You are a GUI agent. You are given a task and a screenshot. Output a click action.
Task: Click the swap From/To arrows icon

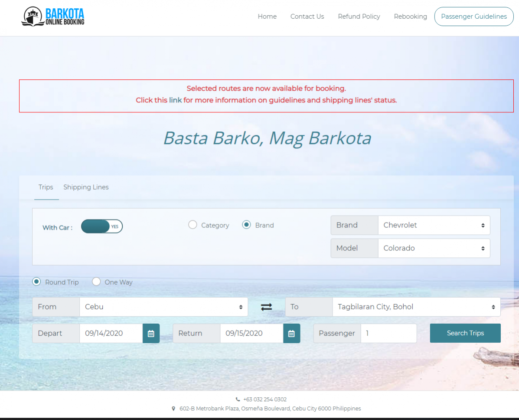pyautogui.click(x=266, y=307)
